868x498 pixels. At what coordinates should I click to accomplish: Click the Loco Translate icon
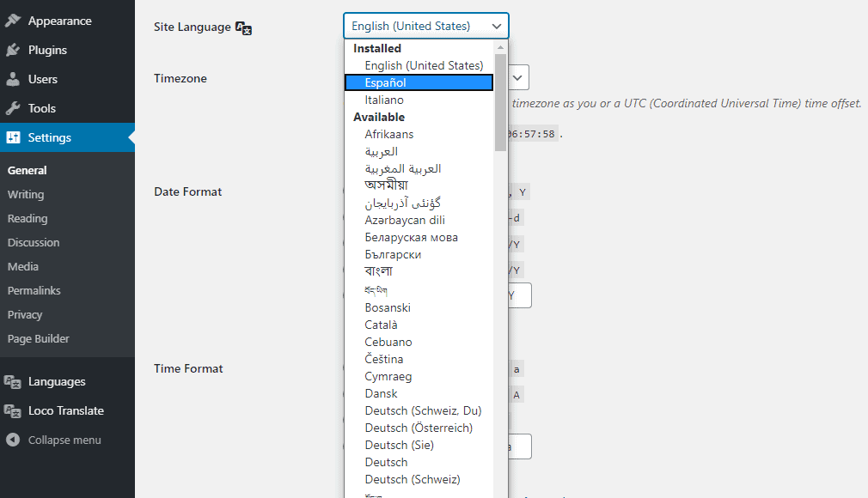12,411
